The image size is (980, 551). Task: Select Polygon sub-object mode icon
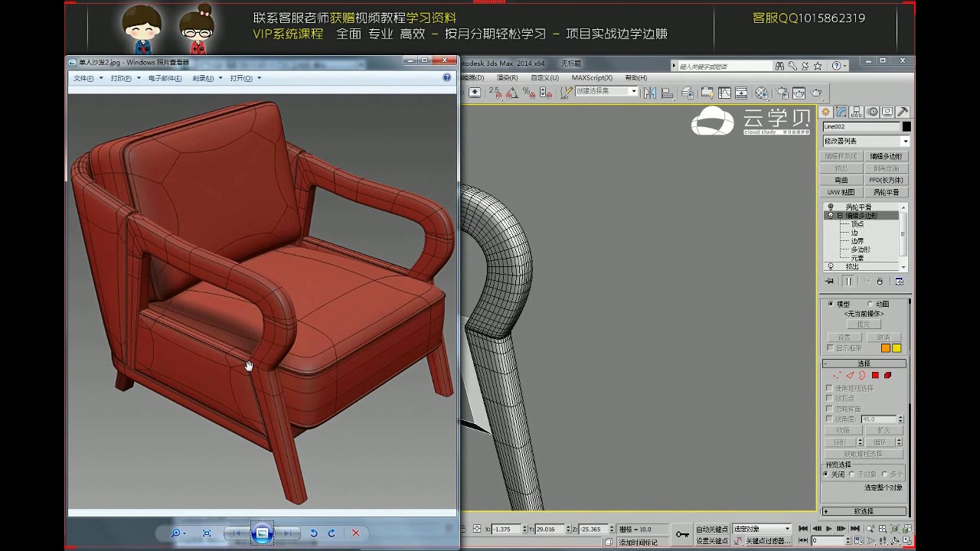pos(875,375)
